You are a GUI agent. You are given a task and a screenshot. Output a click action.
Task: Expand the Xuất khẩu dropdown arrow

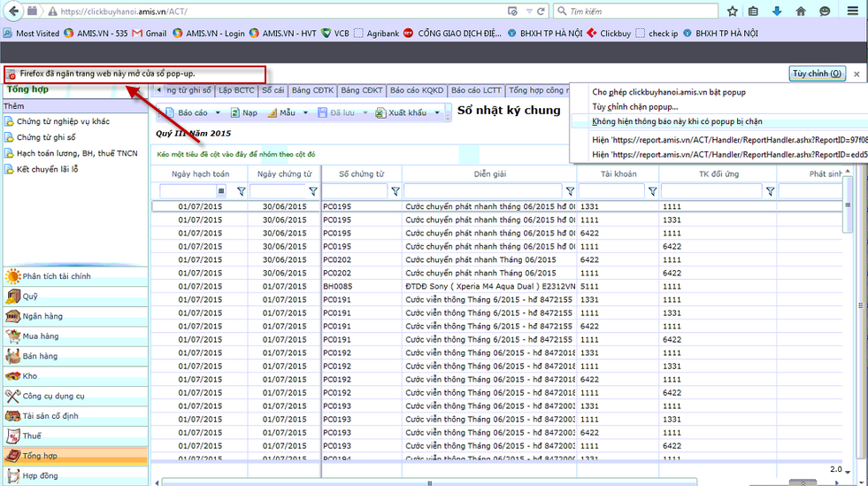click(437, 113)
